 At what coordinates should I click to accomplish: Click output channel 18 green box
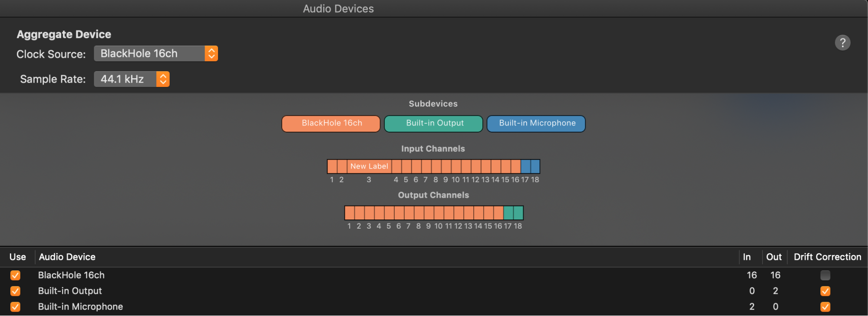pyautogui.click(x=518, y=213)
